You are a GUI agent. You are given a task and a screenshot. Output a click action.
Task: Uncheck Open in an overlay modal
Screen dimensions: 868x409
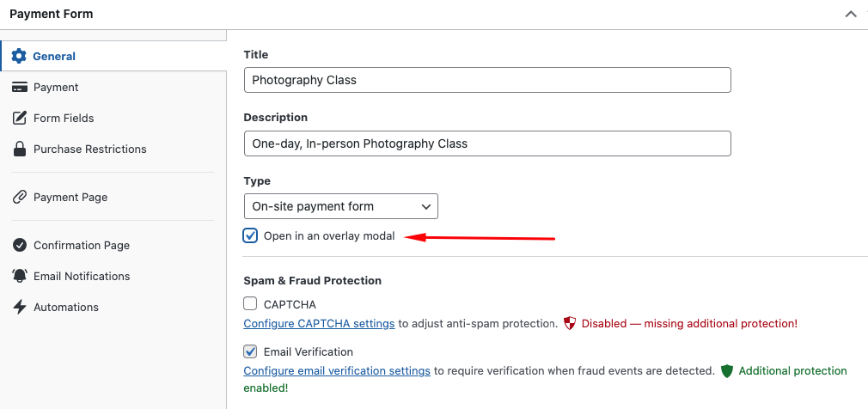[x=250, y=235]
